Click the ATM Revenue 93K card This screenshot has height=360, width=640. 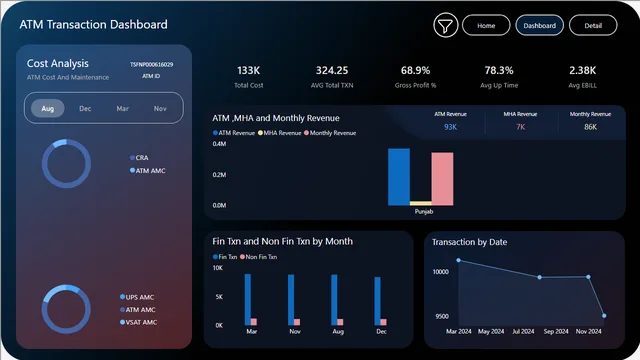[450, 121]
